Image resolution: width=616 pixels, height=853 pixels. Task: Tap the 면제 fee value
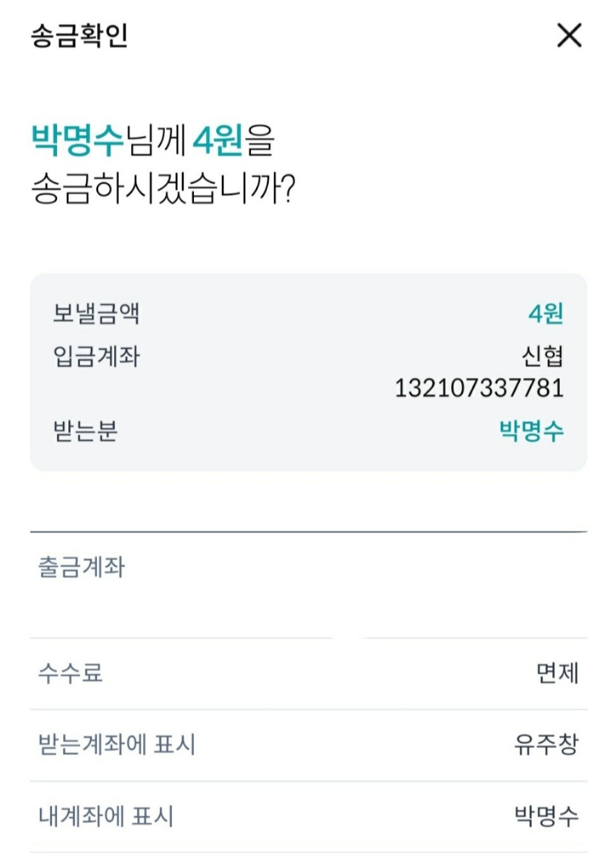click(x=557, y=673)
